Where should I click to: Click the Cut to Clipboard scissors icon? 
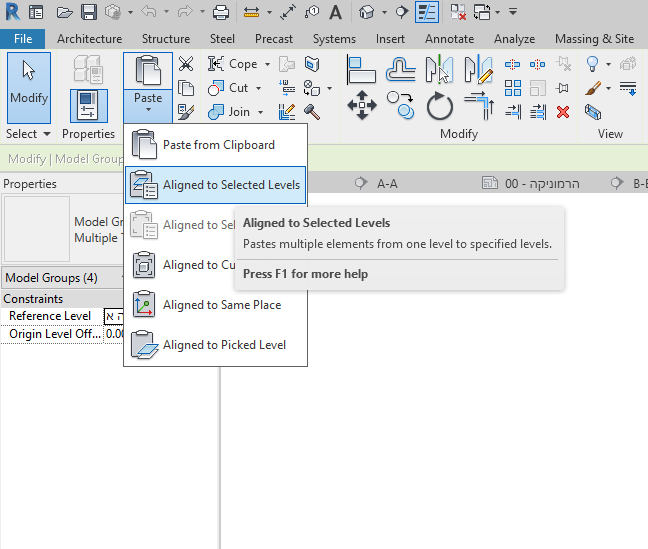tap(186, 64)
